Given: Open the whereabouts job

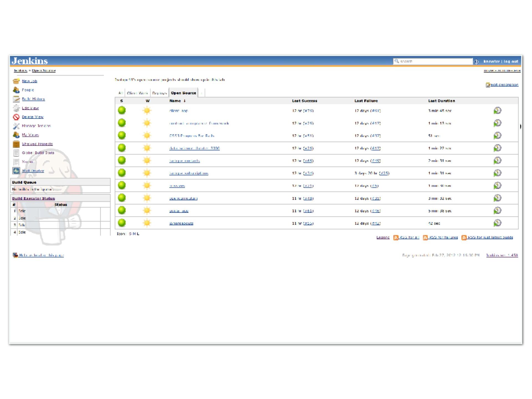Looking at the screenshot, I should (181, 223).
